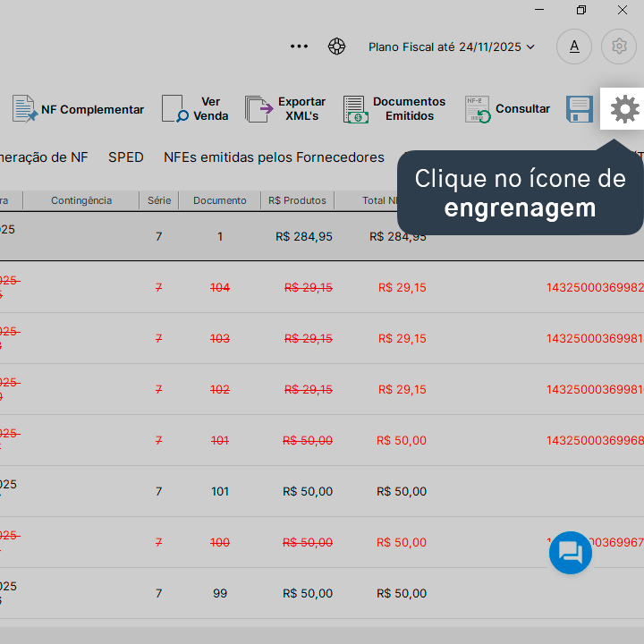Viewport: 644px width, 644px height.
Task: Click the R$ Produtos value in row 99
Action: pyautogui.click(x=308, y=593)
